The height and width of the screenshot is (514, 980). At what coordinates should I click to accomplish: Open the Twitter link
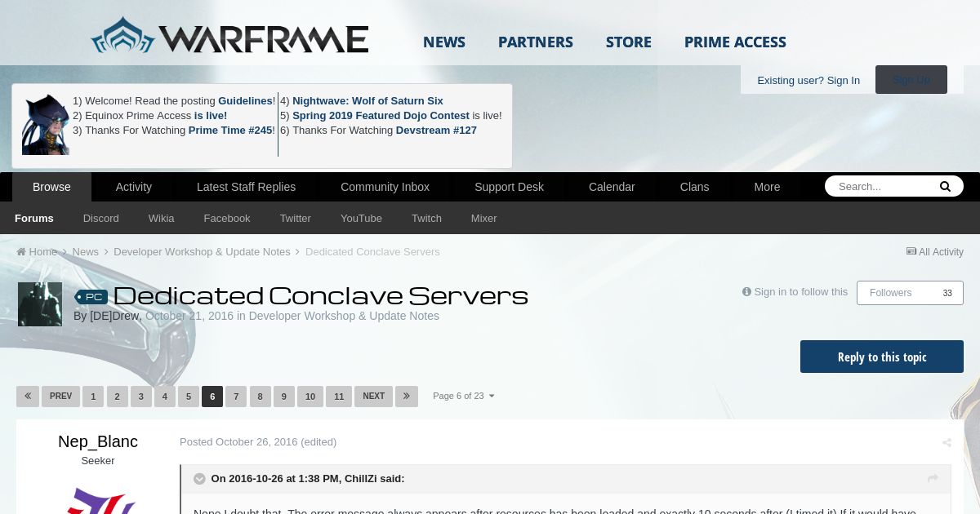(296, 218)
